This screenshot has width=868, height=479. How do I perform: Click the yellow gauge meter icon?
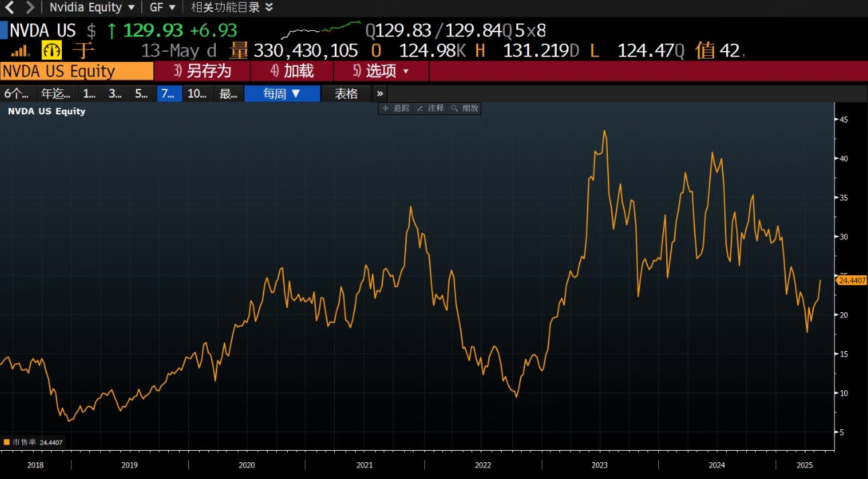(x=52, y=50)
